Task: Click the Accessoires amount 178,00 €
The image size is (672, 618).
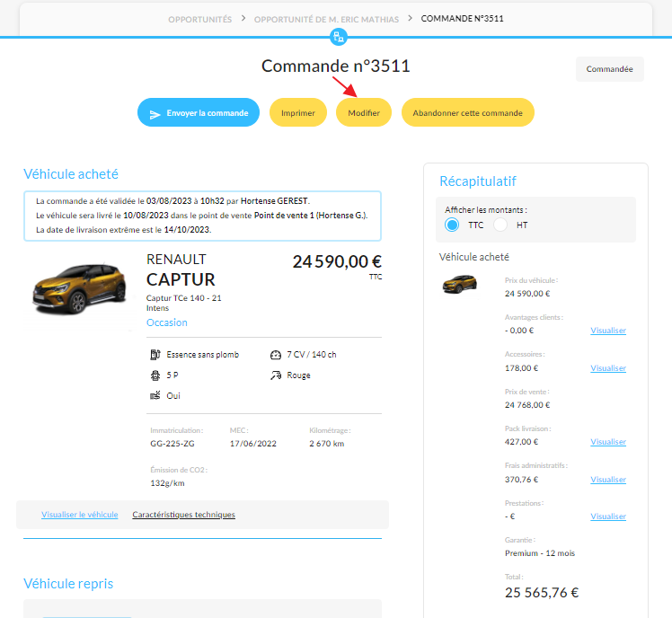Action: pos(521,368)
